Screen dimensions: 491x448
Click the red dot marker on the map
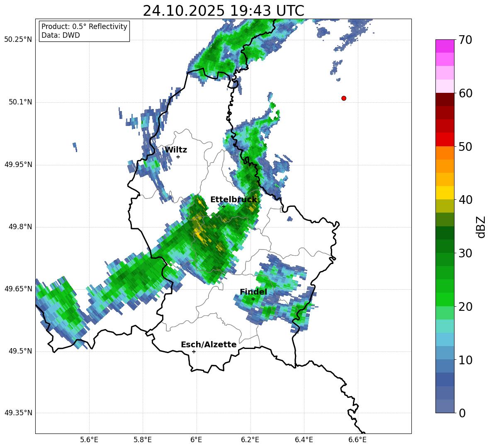(344, 98)
